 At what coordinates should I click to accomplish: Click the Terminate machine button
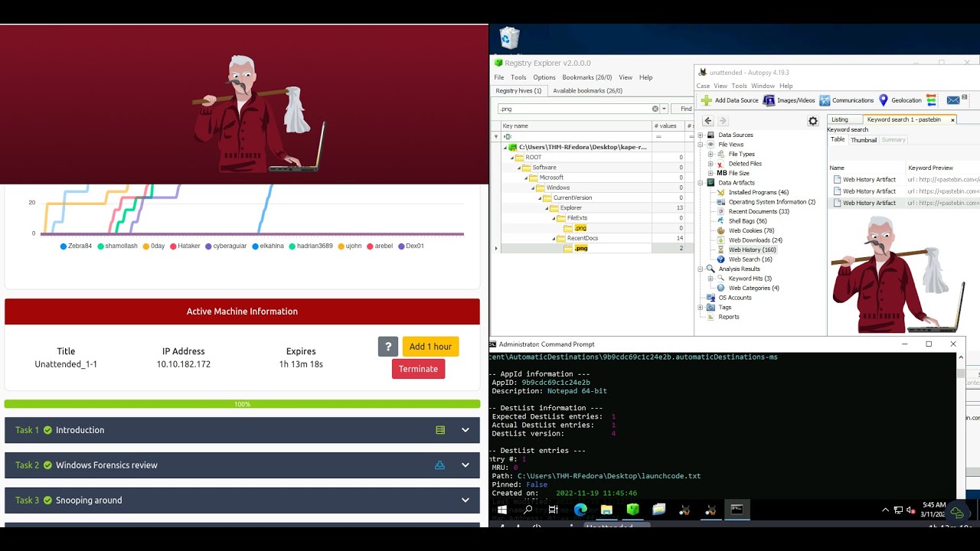[x=418, y=369]
